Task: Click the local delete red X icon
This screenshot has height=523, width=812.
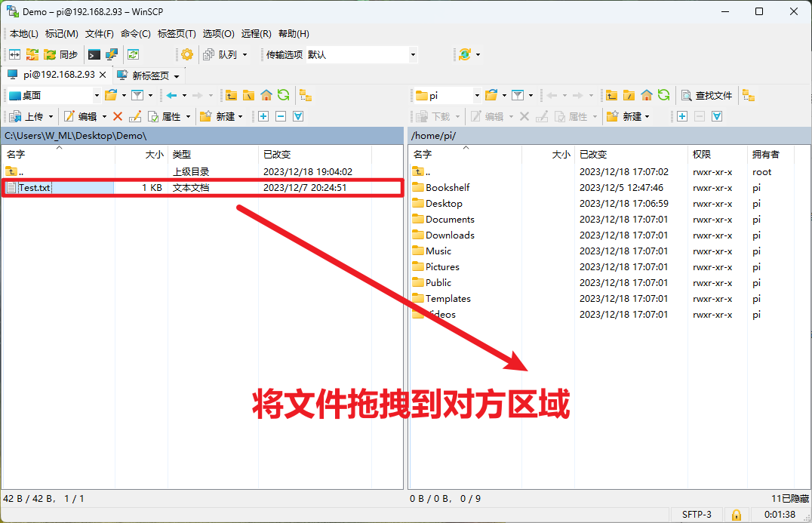Action: click(x=118, y=116)
